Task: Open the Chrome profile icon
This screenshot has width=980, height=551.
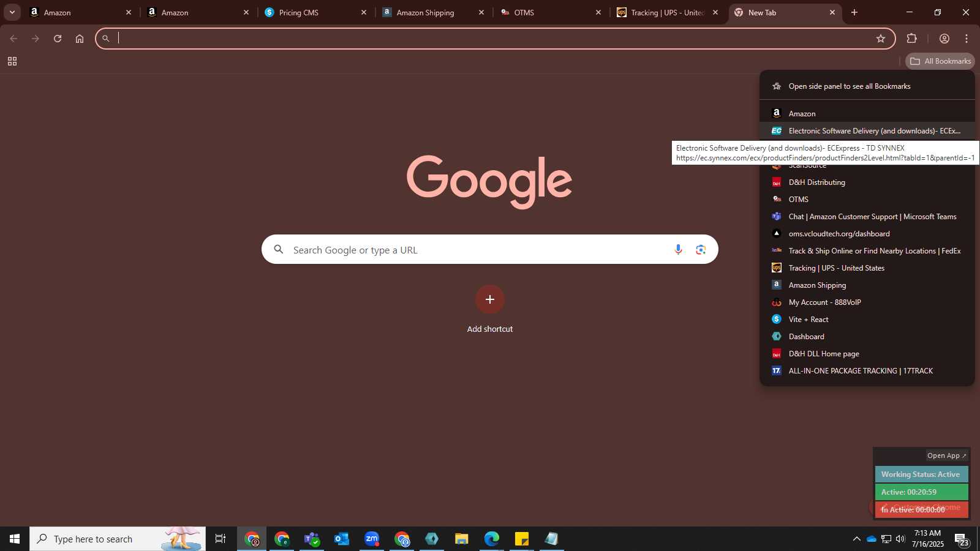Action: 944,39
